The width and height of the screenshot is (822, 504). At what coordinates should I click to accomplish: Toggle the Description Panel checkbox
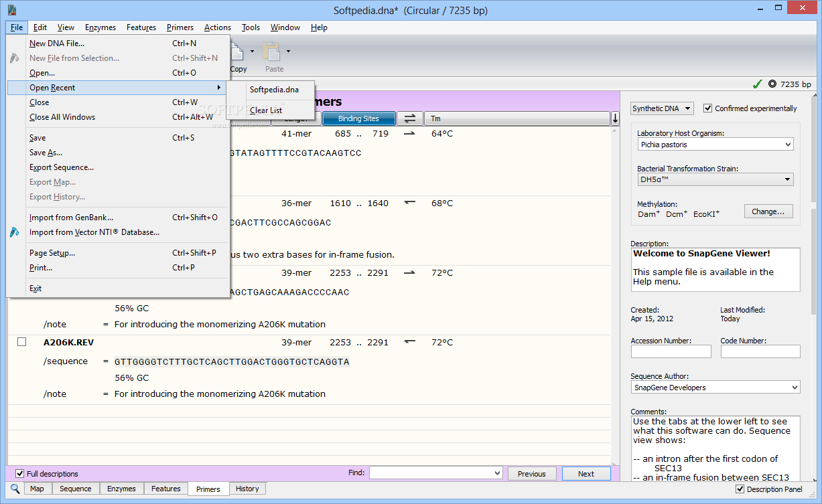pos(740,489)
